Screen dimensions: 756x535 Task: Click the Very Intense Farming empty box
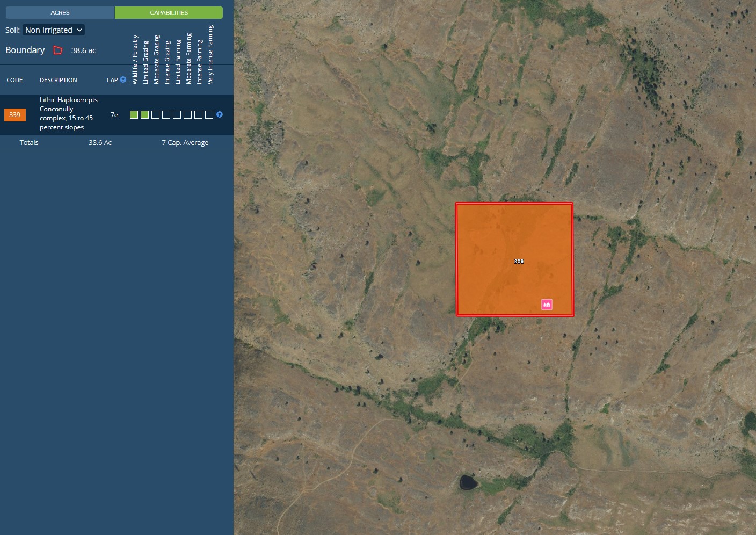[x=209, y=114]
